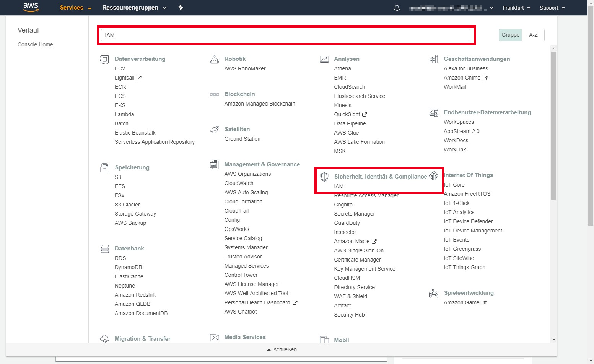
Task: Open Key Management Service
Action: click(365, 269)
